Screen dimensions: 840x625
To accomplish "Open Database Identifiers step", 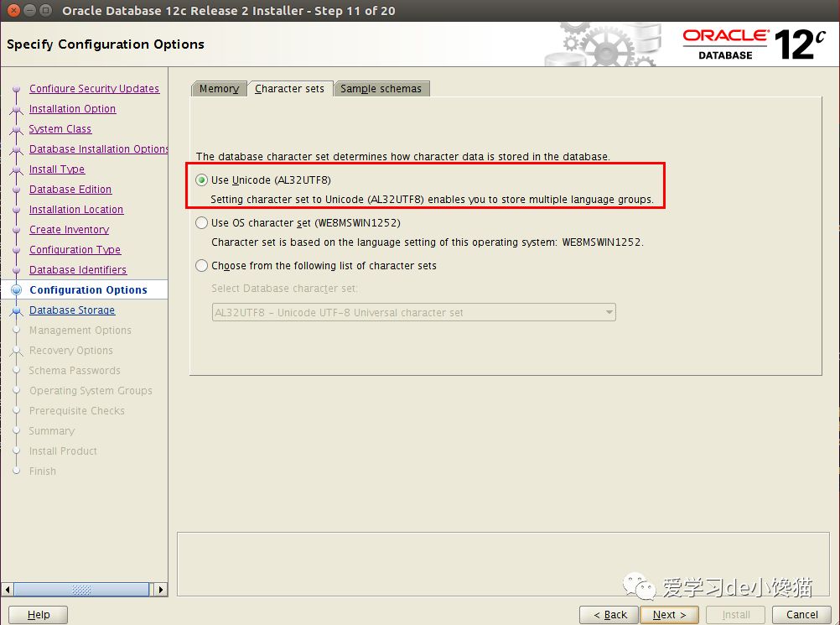I will (78, 269).
